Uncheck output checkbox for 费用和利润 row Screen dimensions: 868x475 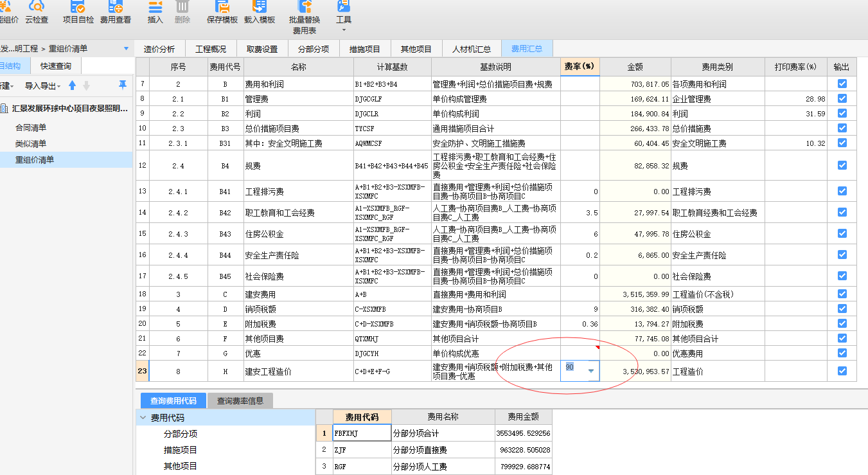point(842,84)
